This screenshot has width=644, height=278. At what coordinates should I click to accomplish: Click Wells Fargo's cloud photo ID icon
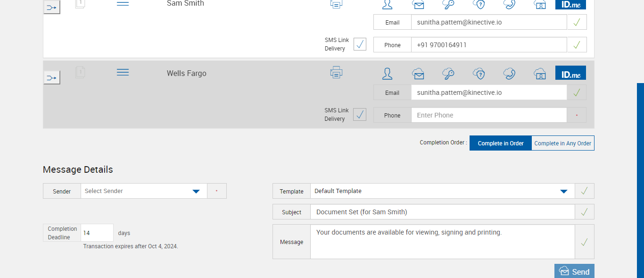click(x=540, y=74)
